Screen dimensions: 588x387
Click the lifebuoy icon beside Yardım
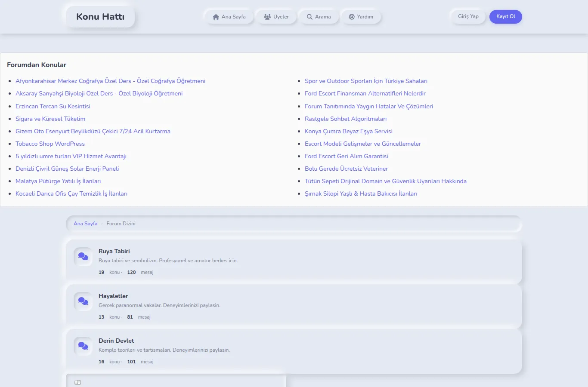point(352,17)
